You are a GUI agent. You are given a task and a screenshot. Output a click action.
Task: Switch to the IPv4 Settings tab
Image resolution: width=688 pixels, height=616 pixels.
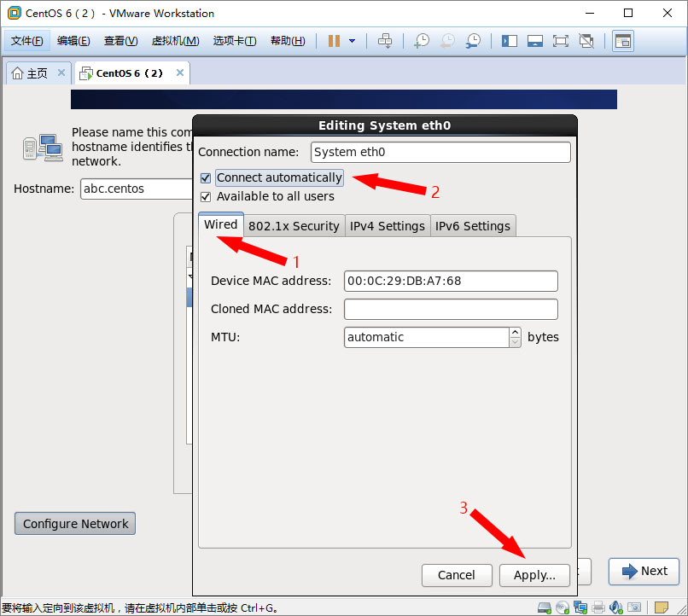tap(387, 226)
